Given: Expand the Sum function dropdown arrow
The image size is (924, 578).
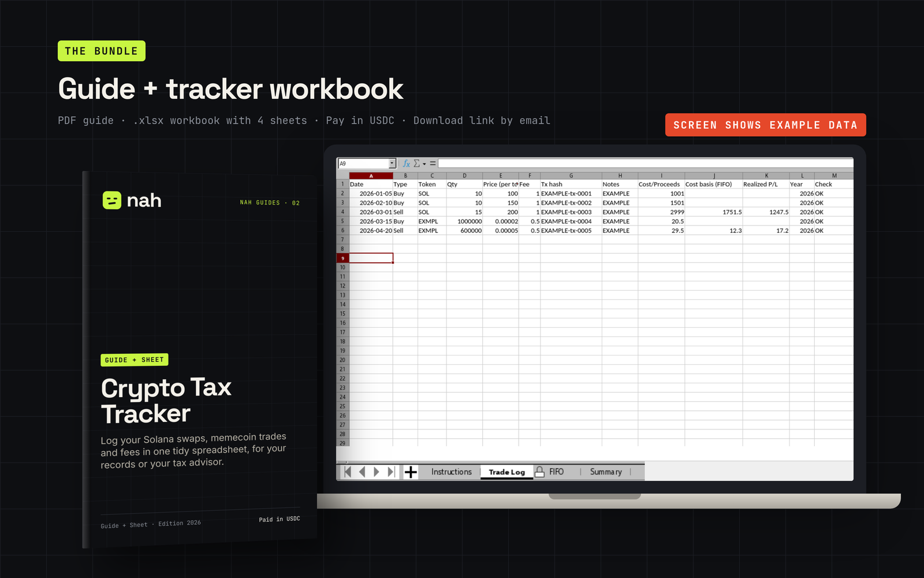Looking at the screenshot, I should coord(424,164).
